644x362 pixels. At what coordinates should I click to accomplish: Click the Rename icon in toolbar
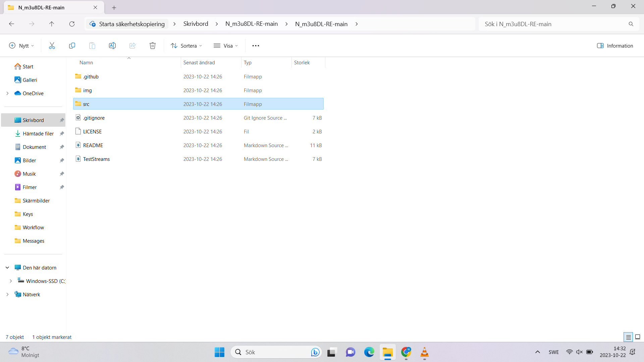pos(112,46)
